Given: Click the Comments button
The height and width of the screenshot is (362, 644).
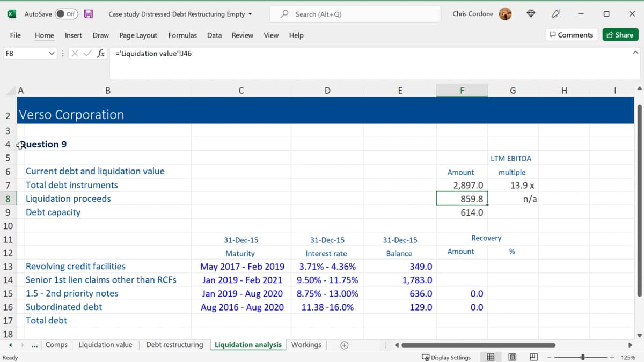Looking at the screenshot, I should (x=571, y=35).
